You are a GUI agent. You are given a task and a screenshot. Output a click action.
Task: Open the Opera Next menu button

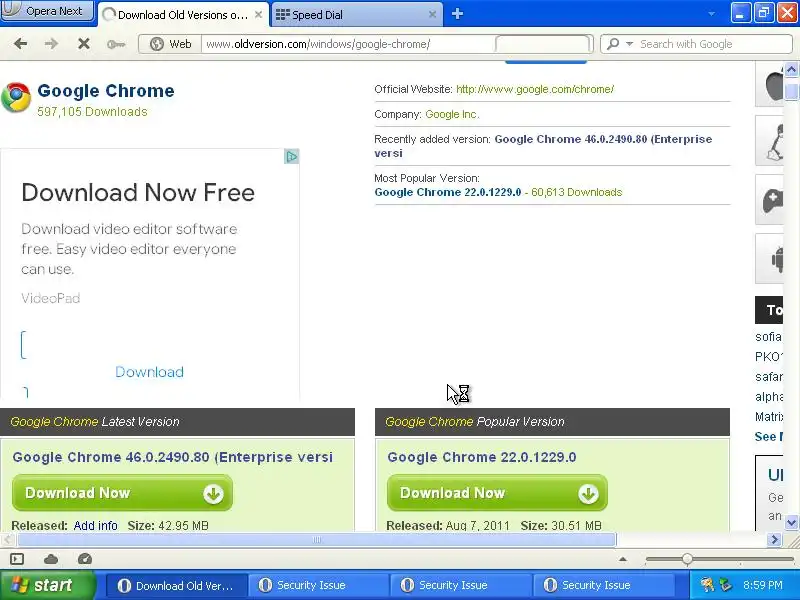tap(47, 11)
